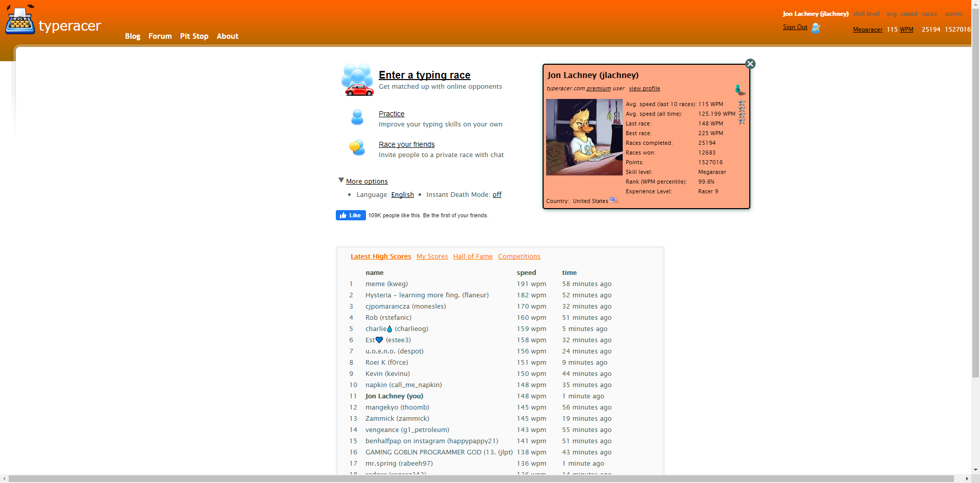Click Jon Lachney (jlachney) popup title
The width and height of the screenshot is (980, 483).
pyautogui.click(x=593, y=75)
